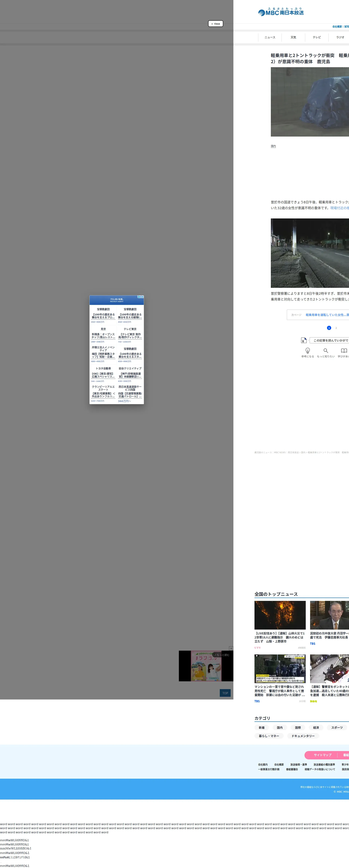Click the 会社概要 link in the header
349x868 pixels.
click(x=337, y=27)
